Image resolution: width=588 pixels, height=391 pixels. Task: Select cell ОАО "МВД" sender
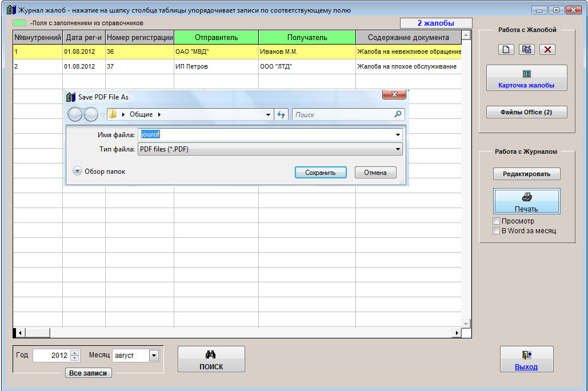point(217,52)
